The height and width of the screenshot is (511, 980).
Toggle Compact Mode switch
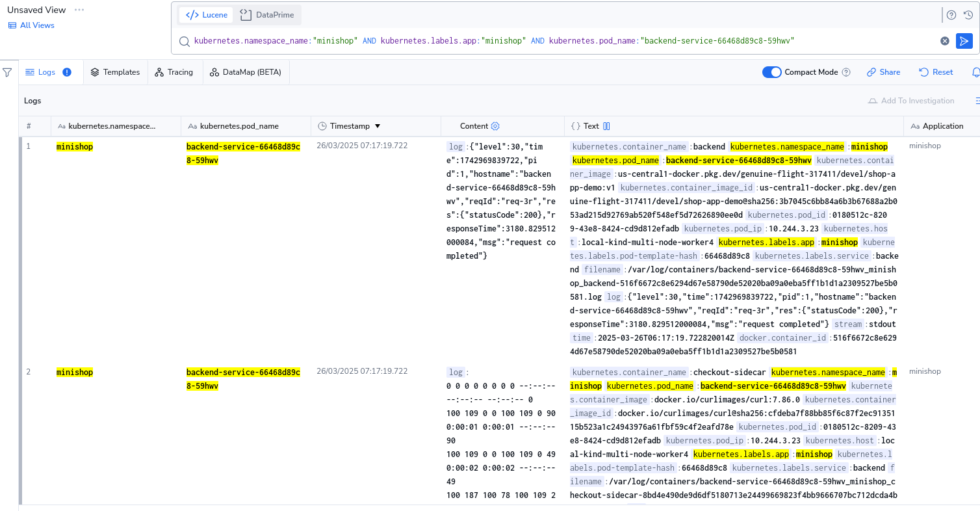click(771, 72)
